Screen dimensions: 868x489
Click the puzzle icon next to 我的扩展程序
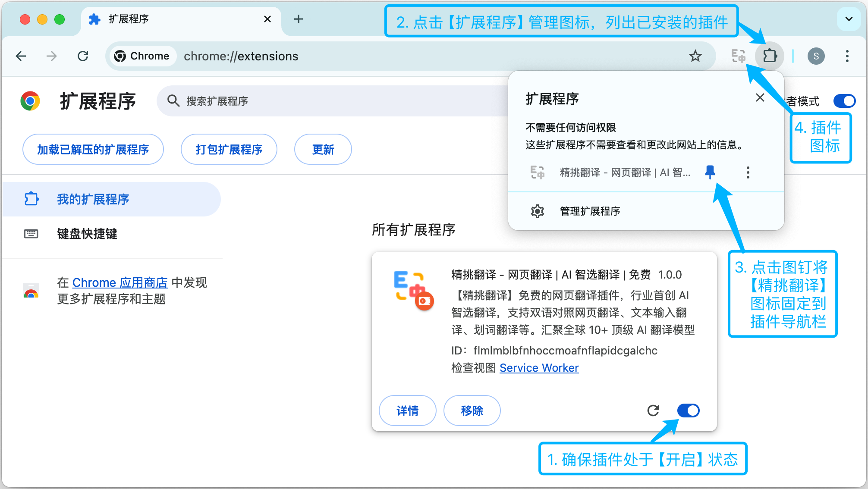tap(31, 199)
